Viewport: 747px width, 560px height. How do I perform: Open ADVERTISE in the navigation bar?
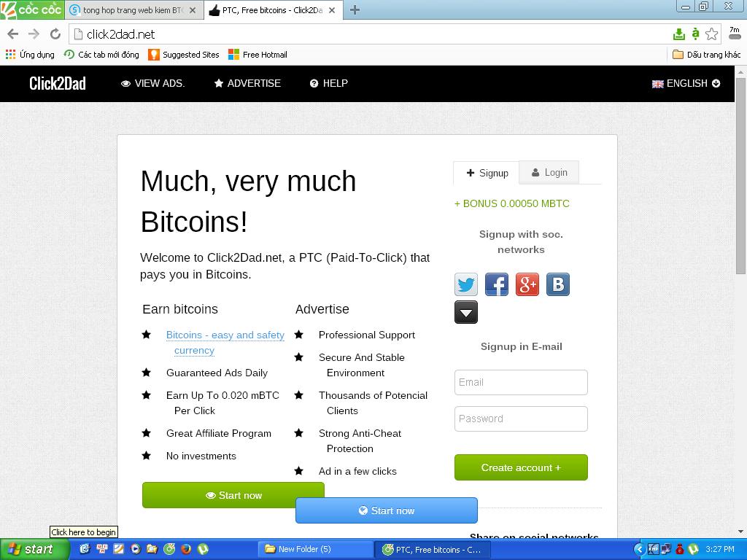pyautogui.click(x=247, y=83)
